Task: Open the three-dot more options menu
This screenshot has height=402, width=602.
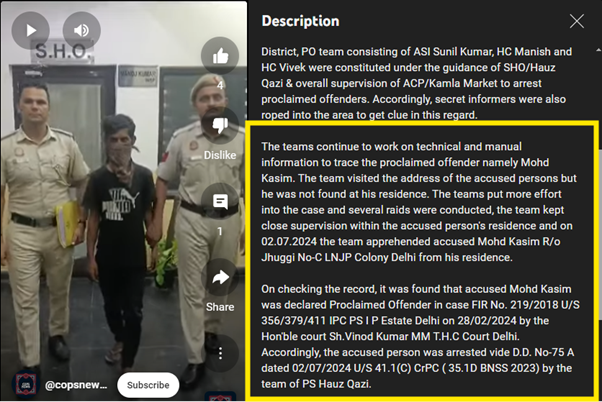Action: (x=220, y=353)
